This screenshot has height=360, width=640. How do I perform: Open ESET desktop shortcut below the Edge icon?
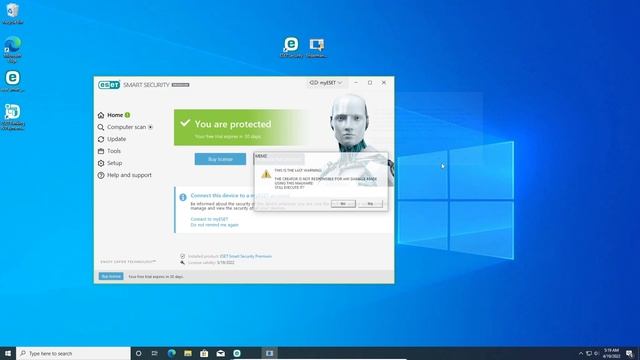13,81
